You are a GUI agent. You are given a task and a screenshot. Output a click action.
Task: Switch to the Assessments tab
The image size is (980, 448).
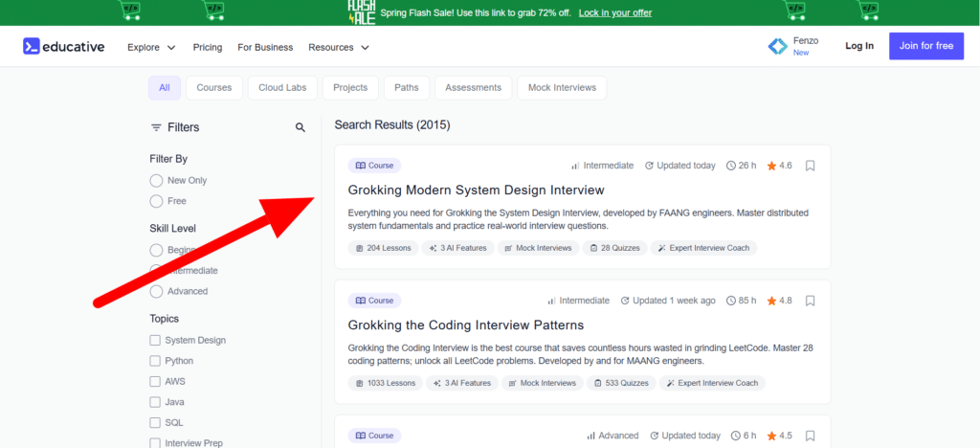point(473,88)
